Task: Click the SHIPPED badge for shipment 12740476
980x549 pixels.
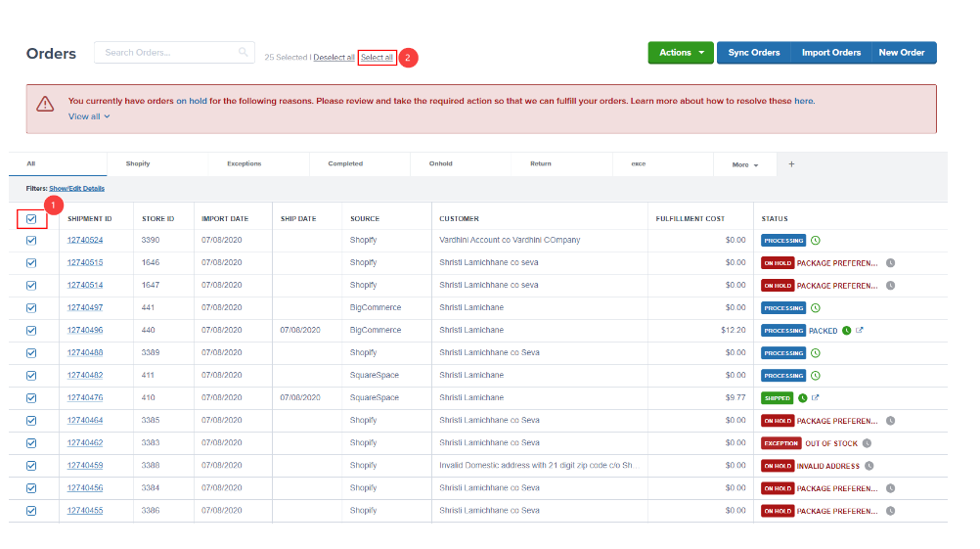Action: [777, 397]
